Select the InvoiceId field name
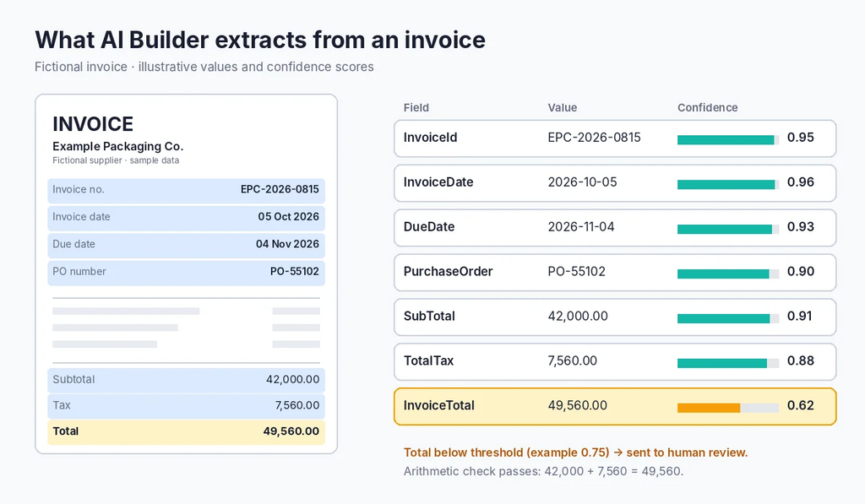 click(430, 138)
